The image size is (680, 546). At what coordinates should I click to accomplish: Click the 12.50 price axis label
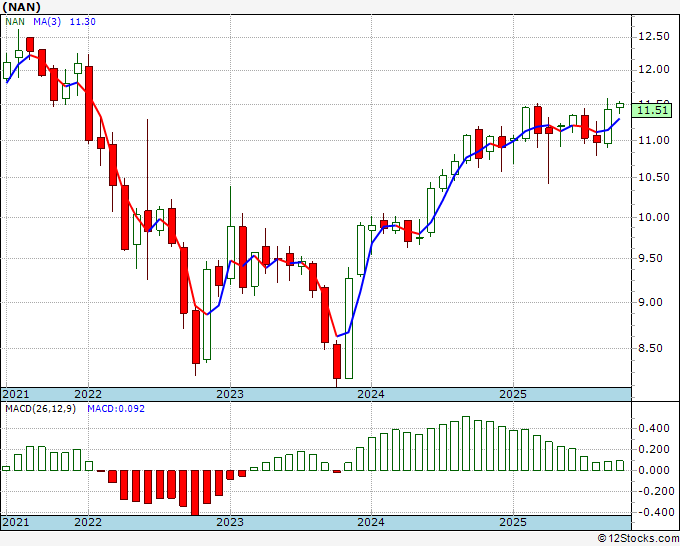pyautogui.click(x=654, y=36)
